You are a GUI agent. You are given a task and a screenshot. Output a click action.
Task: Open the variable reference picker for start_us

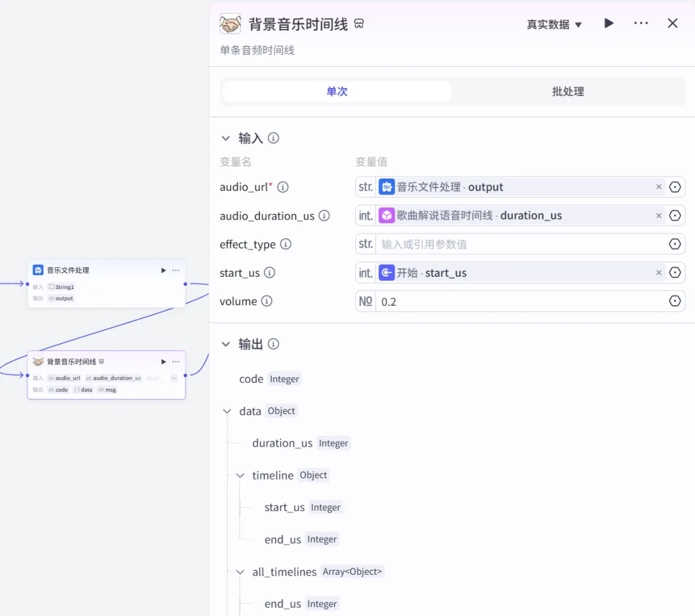point(674,272)
